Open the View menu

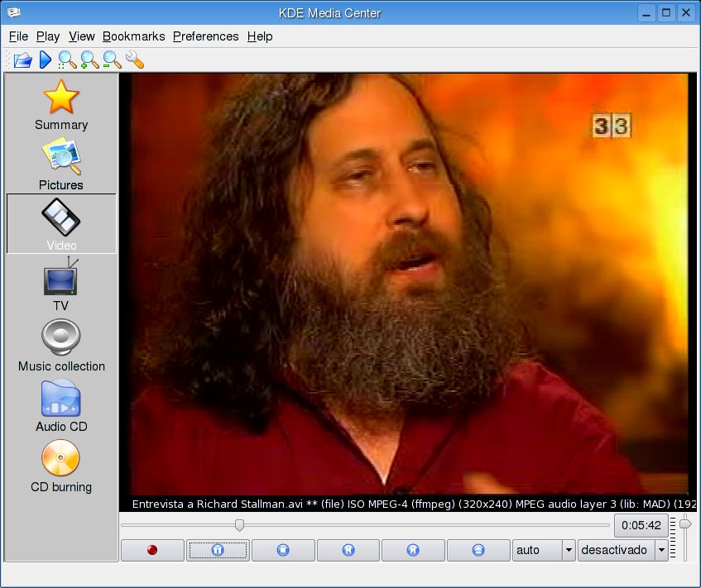pos(81,36)
